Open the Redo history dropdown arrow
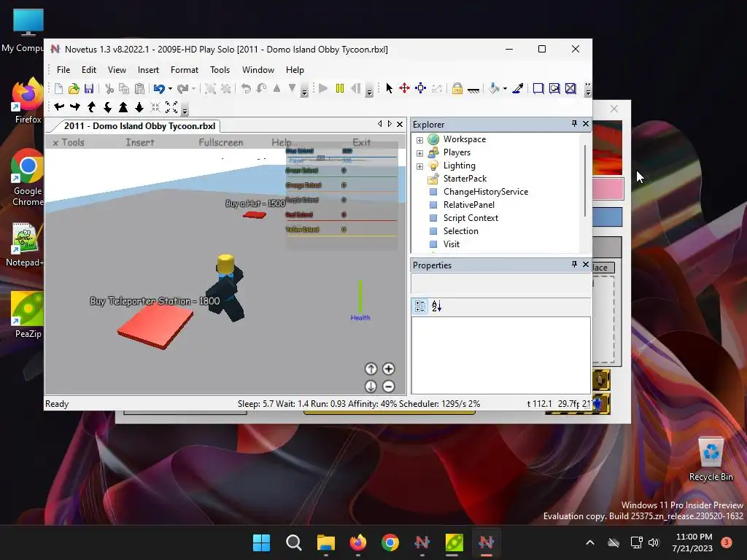Viewport: 747px width, 560px height. click(193, 88)
